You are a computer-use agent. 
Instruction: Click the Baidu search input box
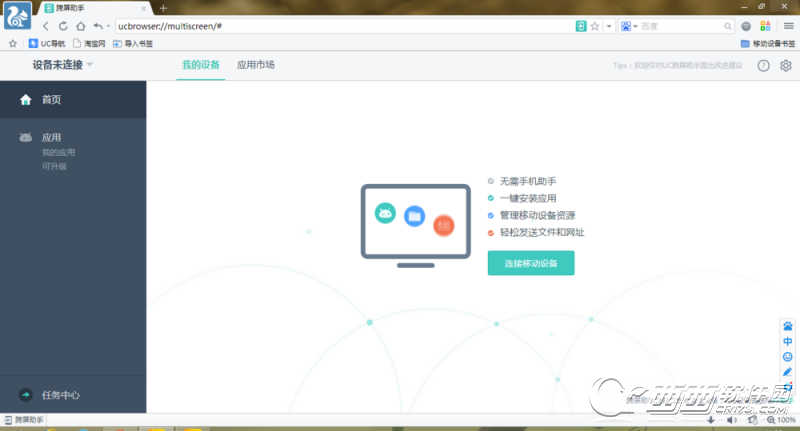[681, 26]
